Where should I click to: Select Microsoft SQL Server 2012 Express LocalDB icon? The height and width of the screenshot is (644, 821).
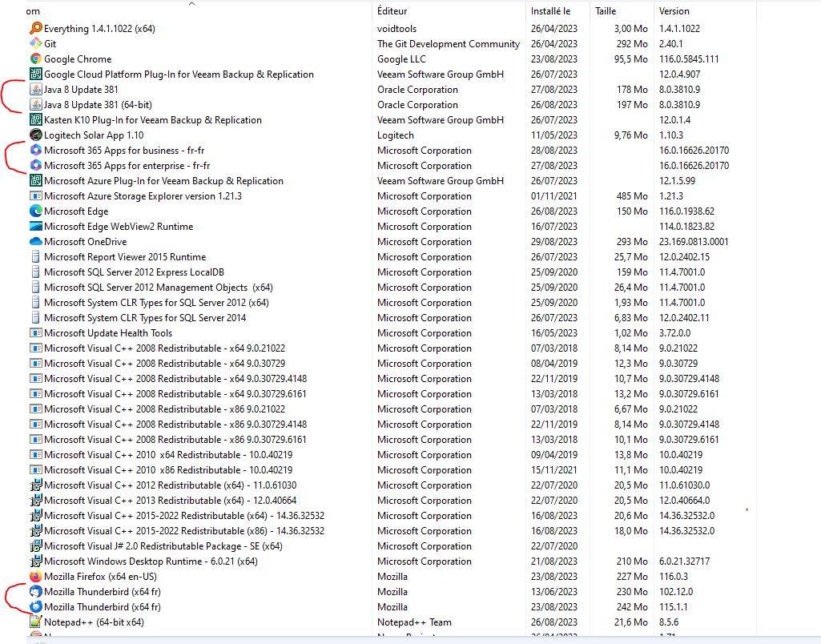[x=35, y=272]
